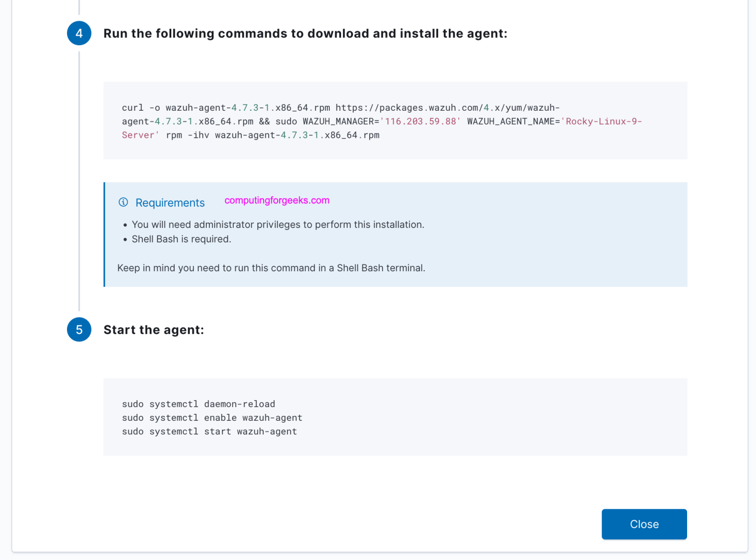Click the vertical step connector line

(79, 197)
